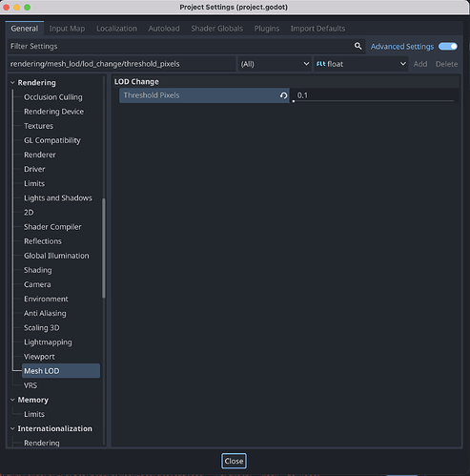Screen dimensions: 470x476
Task: Toggle the Advanced Settings switch
Action: 448,47
